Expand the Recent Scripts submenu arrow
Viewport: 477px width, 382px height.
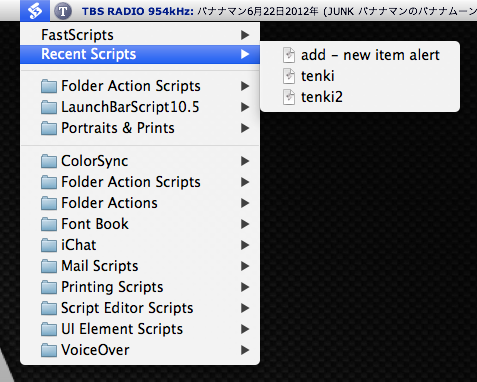click(245, 54)
